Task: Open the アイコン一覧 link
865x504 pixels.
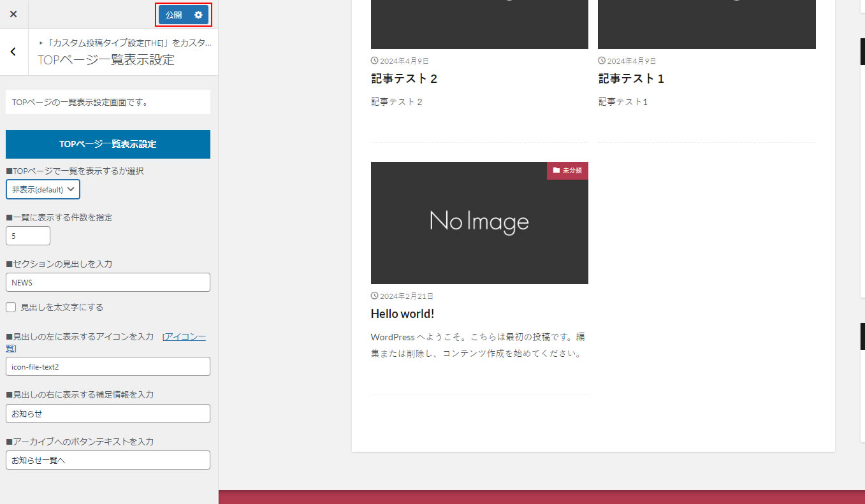Action: click(x=185, y=336)
